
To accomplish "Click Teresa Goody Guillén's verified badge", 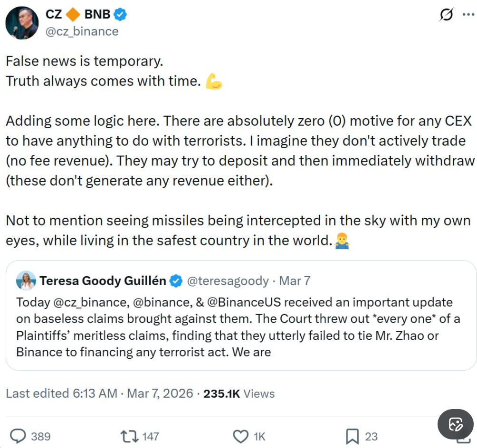I will [176, 281].
